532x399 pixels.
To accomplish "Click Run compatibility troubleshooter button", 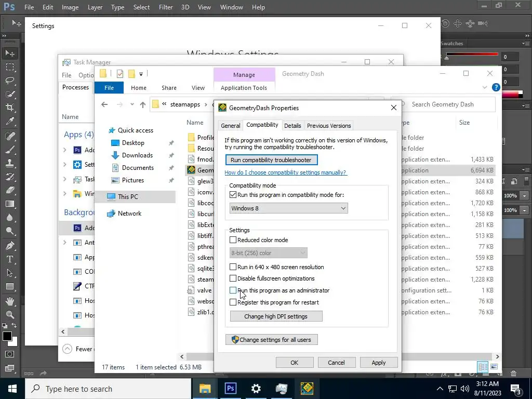I will coord(271,160).
